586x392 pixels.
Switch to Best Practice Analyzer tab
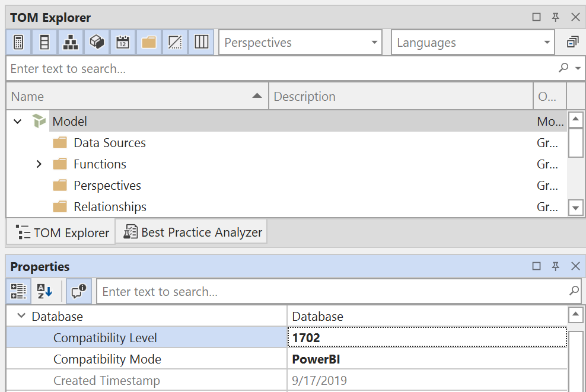(192, 232)
